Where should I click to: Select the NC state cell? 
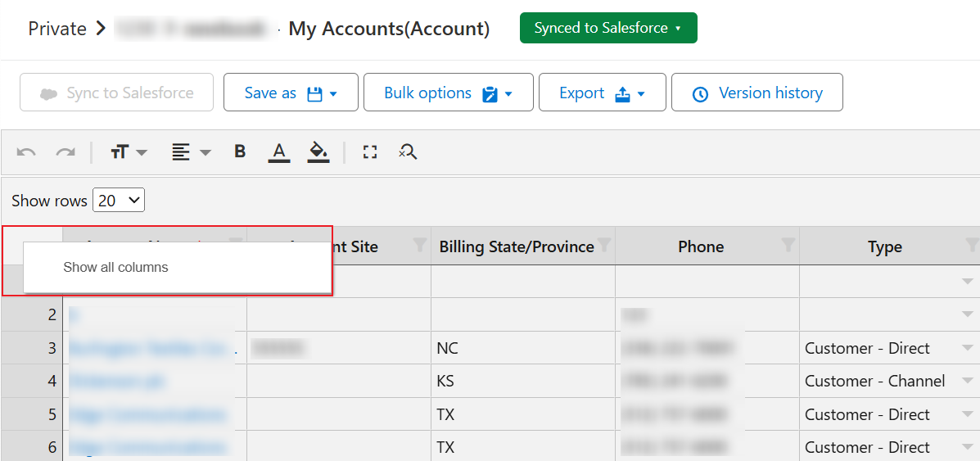click(x=523, y=348)
